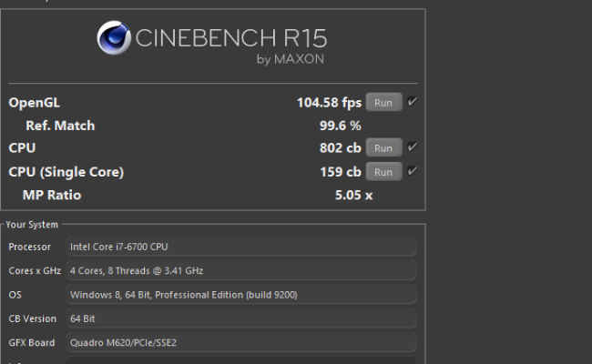Click the Ref. Match label

tap(60, 126)
